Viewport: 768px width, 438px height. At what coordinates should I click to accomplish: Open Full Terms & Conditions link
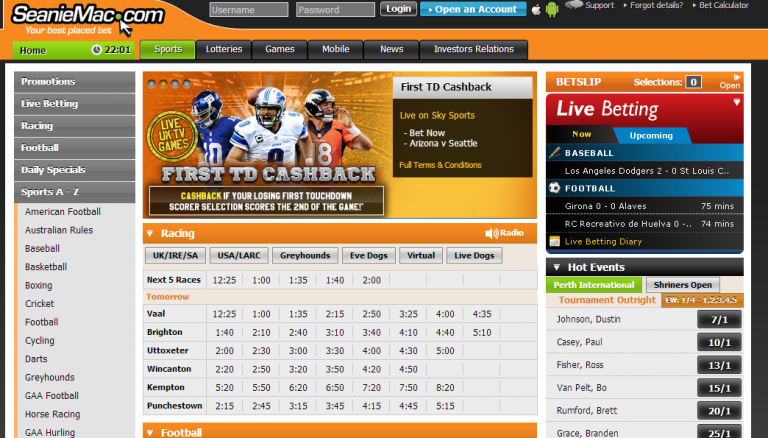(440, 165)
